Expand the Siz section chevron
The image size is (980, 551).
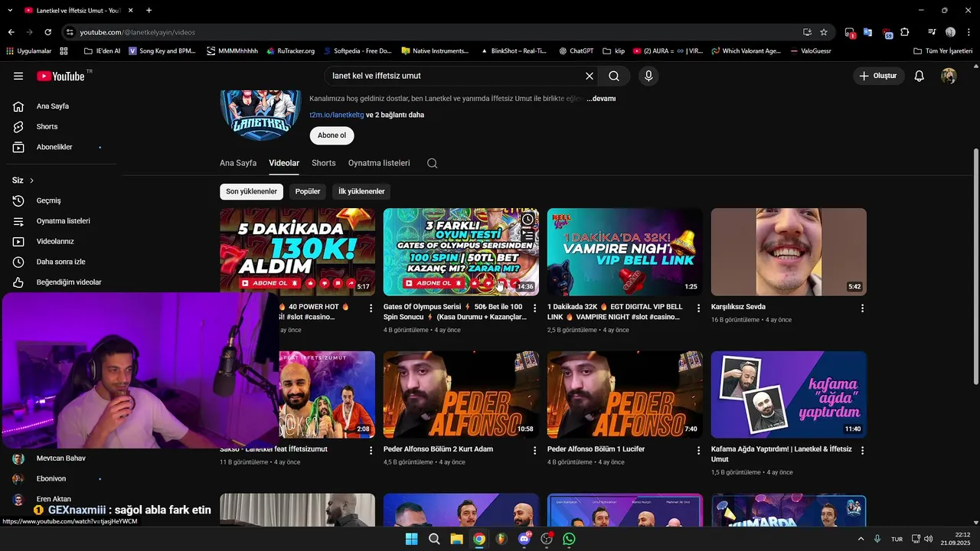[31, 181]
